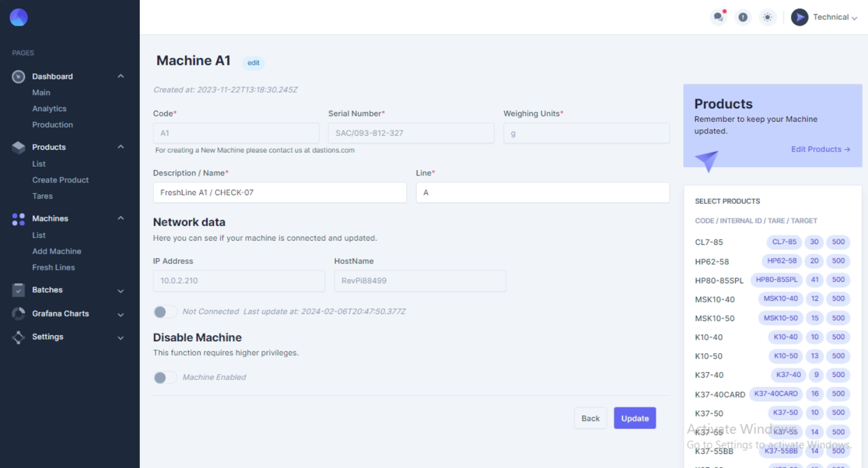The height and width of the screenshot is (468, 868).
Task: Go to Create Product page
Action: [x=60, y=180]
